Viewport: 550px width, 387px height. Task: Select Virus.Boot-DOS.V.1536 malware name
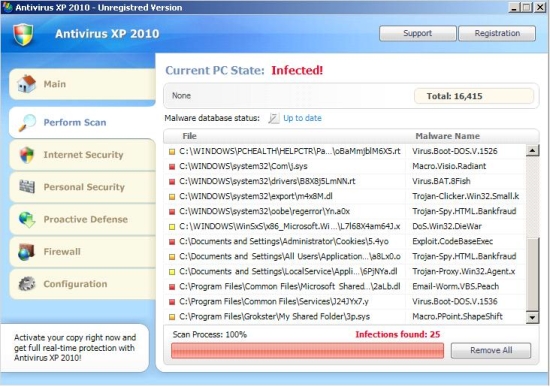coord(455,301)
